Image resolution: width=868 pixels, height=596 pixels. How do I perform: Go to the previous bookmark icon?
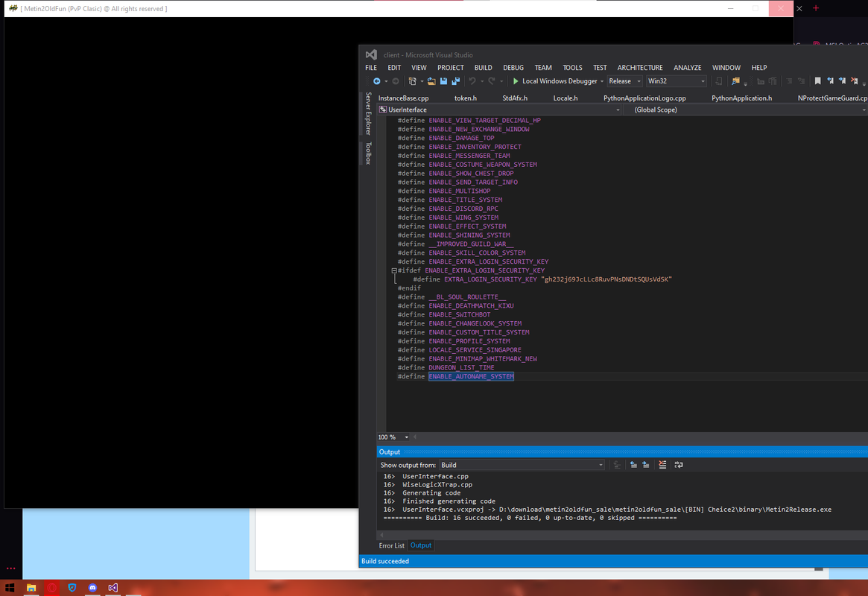[x=830, y=81]
